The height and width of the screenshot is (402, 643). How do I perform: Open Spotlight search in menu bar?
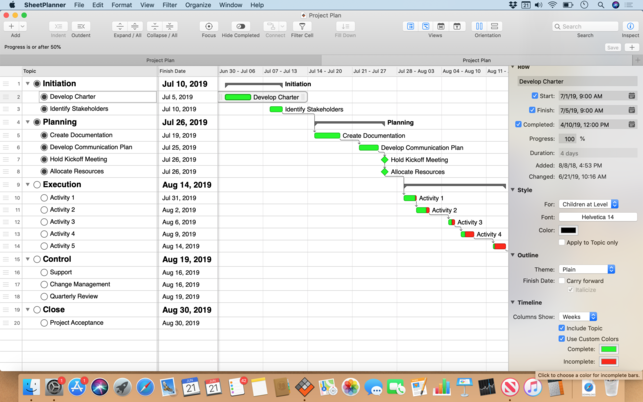pos(600,5)
